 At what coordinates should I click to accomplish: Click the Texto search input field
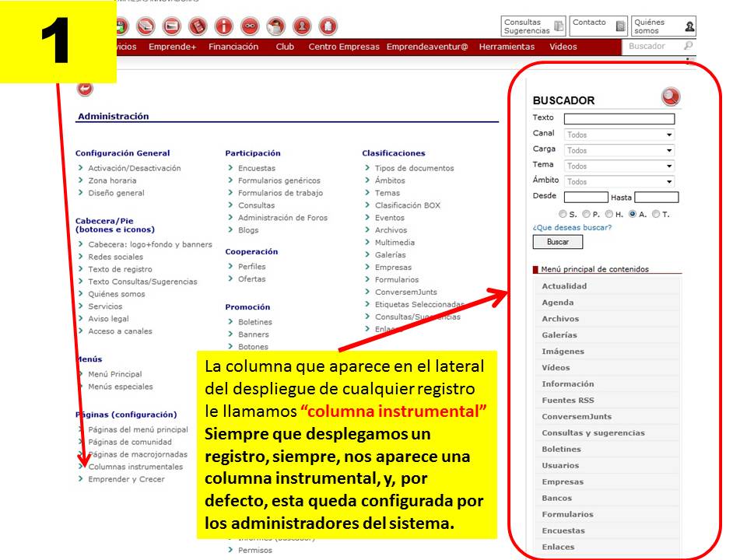[619, 119]
